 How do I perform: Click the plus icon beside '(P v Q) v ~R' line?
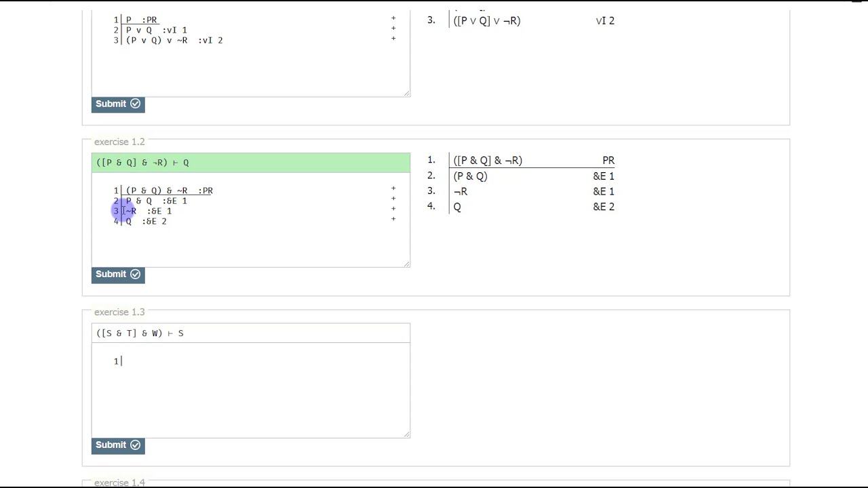393,39
